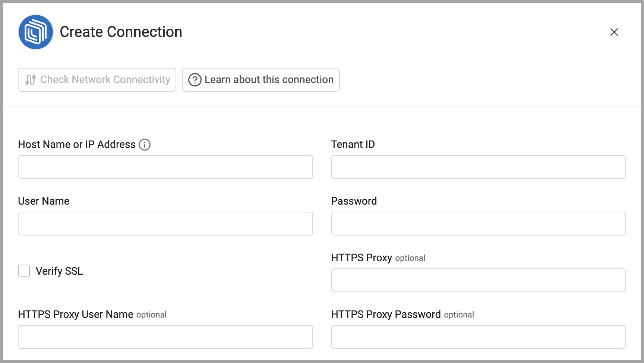Click the Password label text
This screenshot has height=363, width=644.
click(354, 201)
